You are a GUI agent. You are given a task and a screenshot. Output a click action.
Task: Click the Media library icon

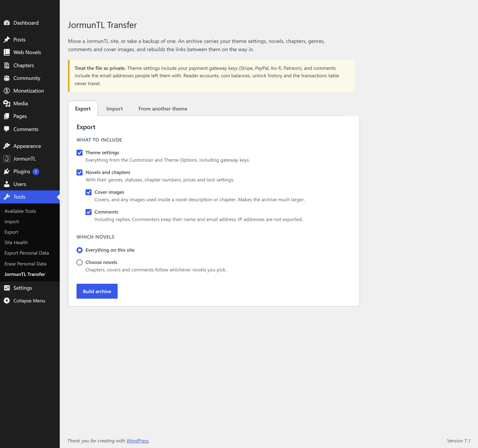(x=7, y=103)
